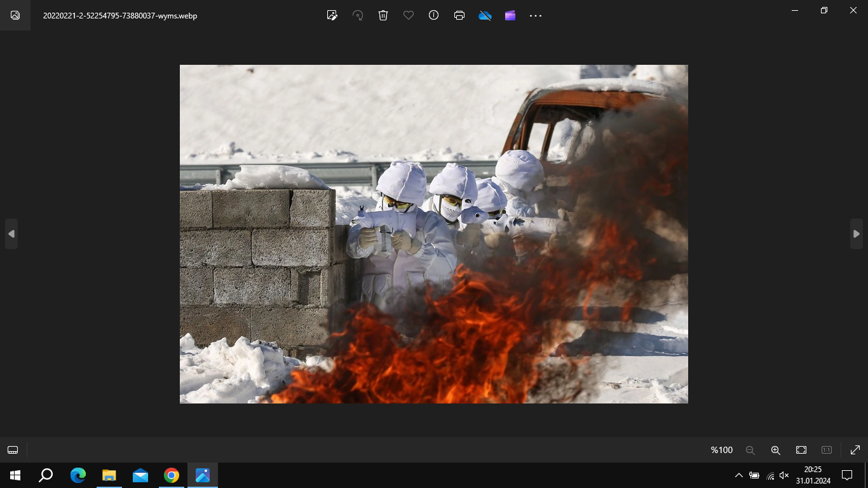Rotate the image
Viewport: 868px width, 488px height.
coord(358,15)
